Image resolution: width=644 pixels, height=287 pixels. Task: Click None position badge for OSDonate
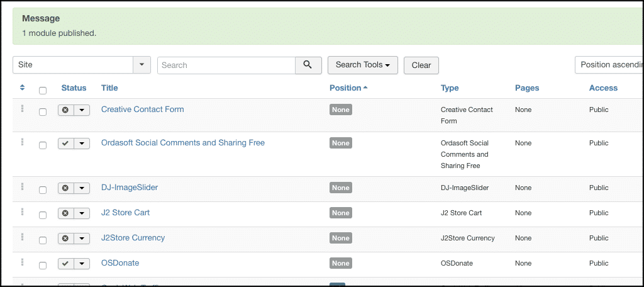(x=340, y=263)
